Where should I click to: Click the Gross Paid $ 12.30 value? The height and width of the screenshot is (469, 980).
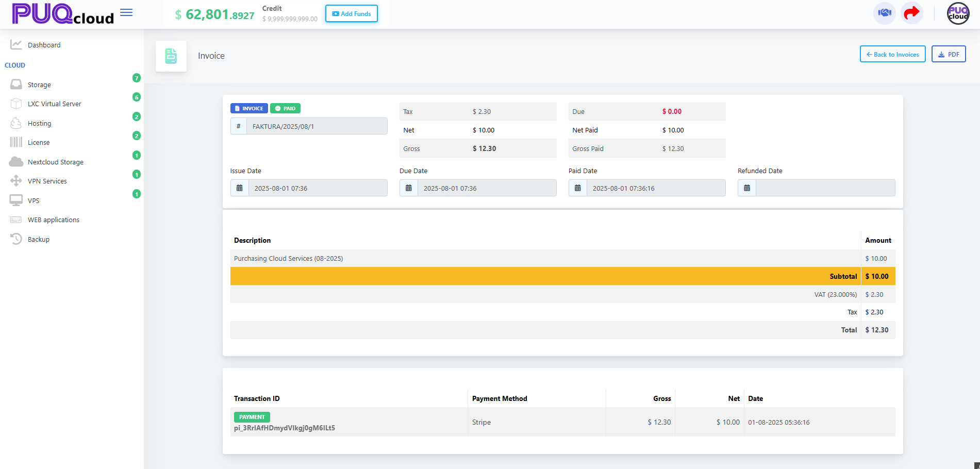673,148
